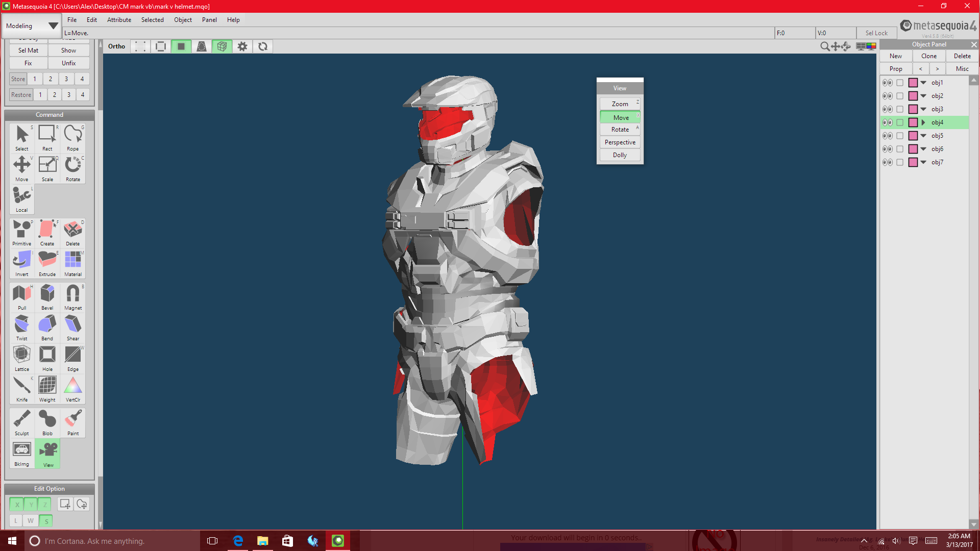Check the lock box for obj5
Image resolution: width=980 pixels, height=551 pixels.
[x=900, y=136]
